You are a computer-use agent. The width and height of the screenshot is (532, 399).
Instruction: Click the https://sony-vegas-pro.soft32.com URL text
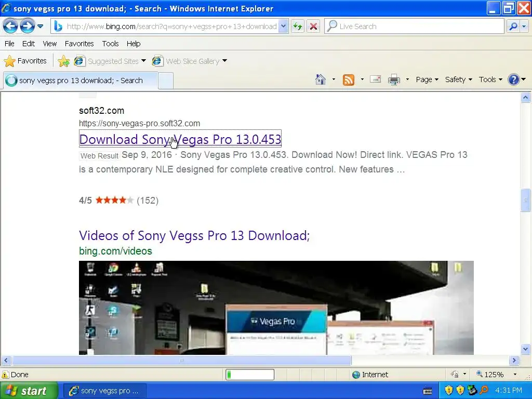coord(139,124)
